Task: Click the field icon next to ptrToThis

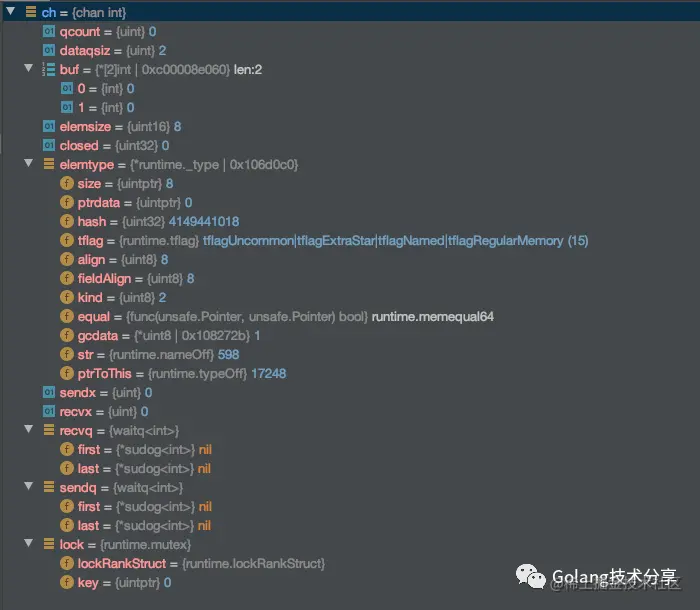Action: click(67, 373)
